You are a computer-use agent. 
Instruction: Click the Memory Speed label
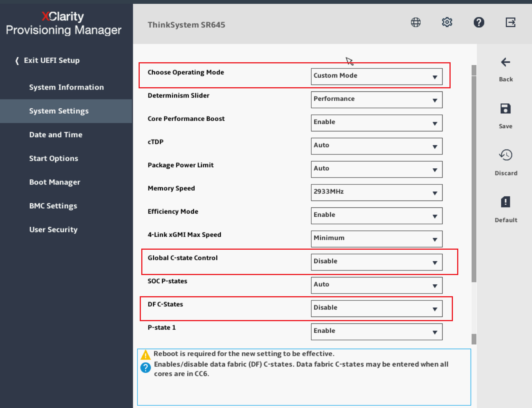[x=171, y=188]
